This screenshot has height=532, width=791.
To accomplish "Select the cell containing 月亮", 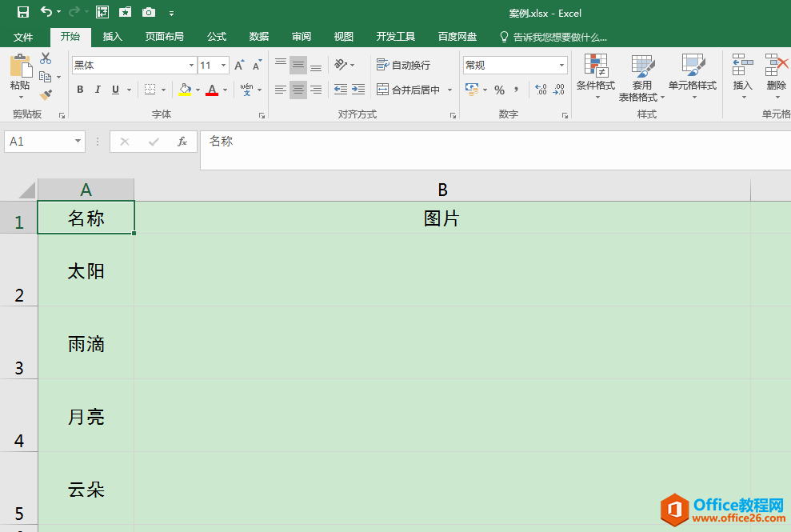I will tap(86, 415).
